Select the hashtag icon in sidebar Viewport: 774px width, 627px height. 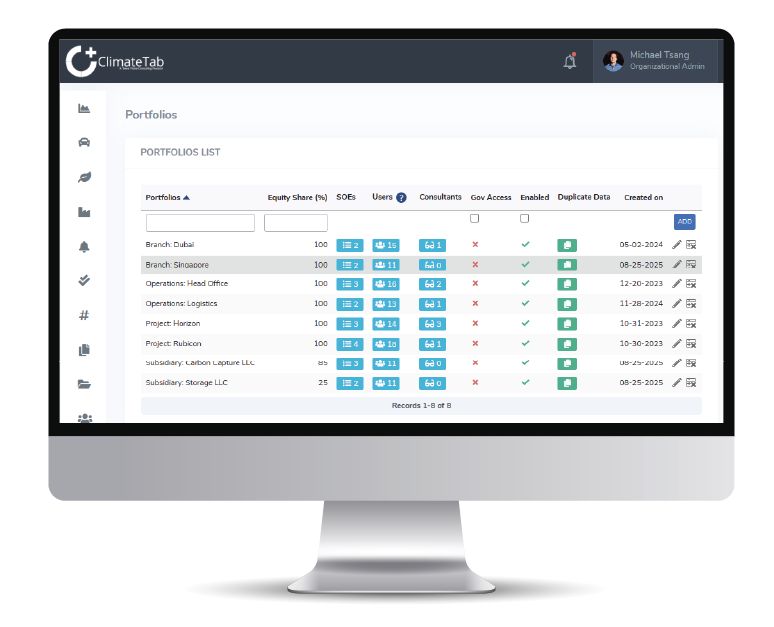pyautogui.click(x=84, y=315)
